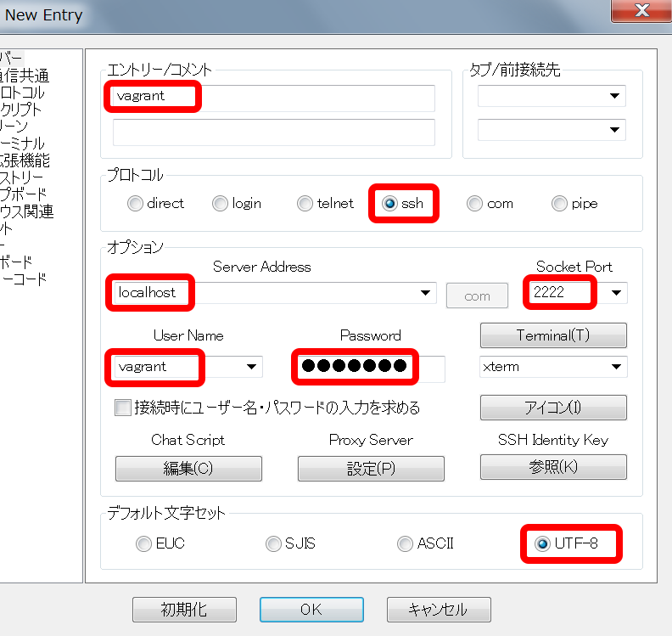
Task: Click the キャンセル cancel button
Action: tap(438, 610)
